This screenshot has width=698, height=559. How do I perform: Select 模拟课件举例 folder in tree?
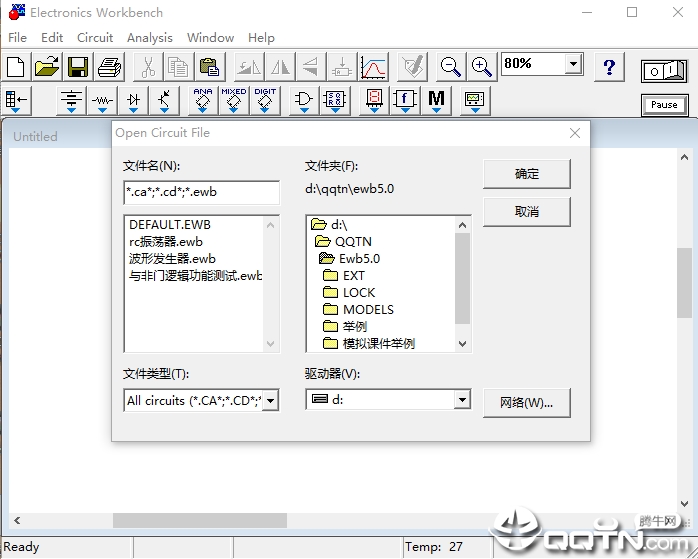click(x=369, y=344)
